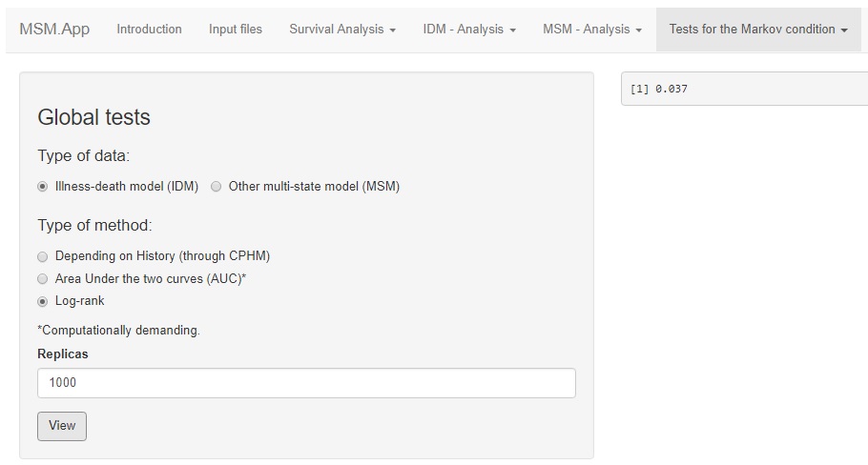The image size is (868, 465).
Task: Choose Other multi-state model (MSM) option
Action: tap(216, 187)
